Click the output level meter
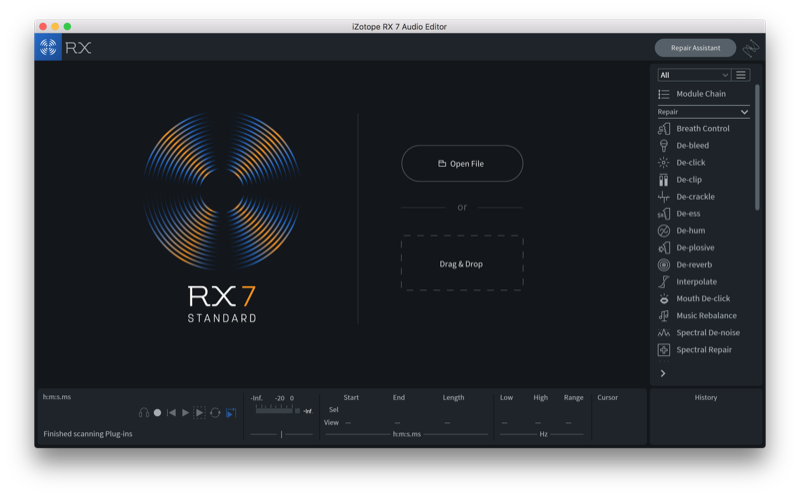The height and width of the screenshot is (497, 800). (274, 410)
